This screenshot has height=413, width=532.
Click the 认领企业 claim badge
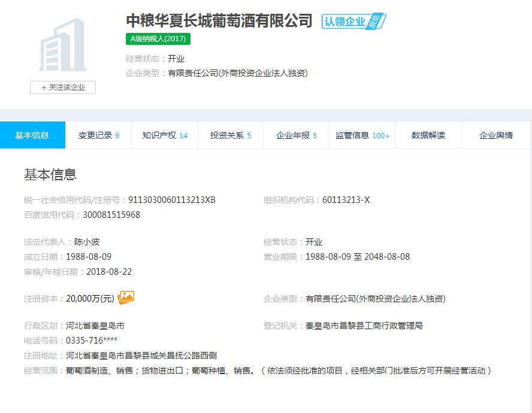(x=353, y=22)
